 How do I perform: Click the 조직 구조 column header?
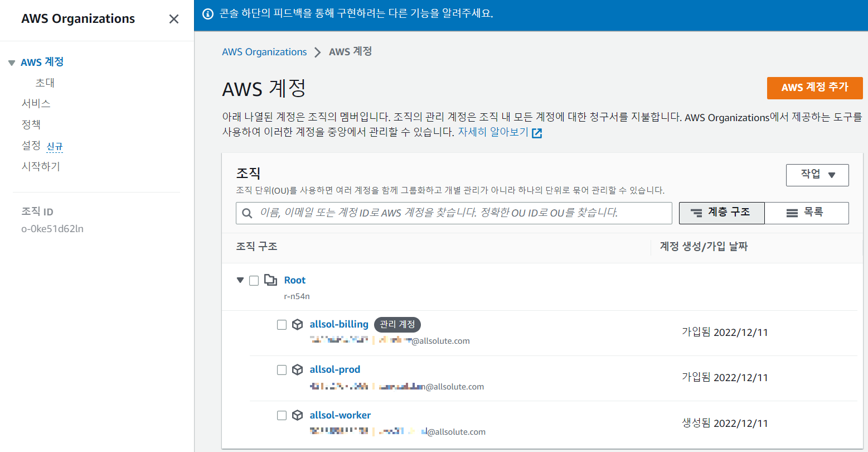(x=257, y=246)
